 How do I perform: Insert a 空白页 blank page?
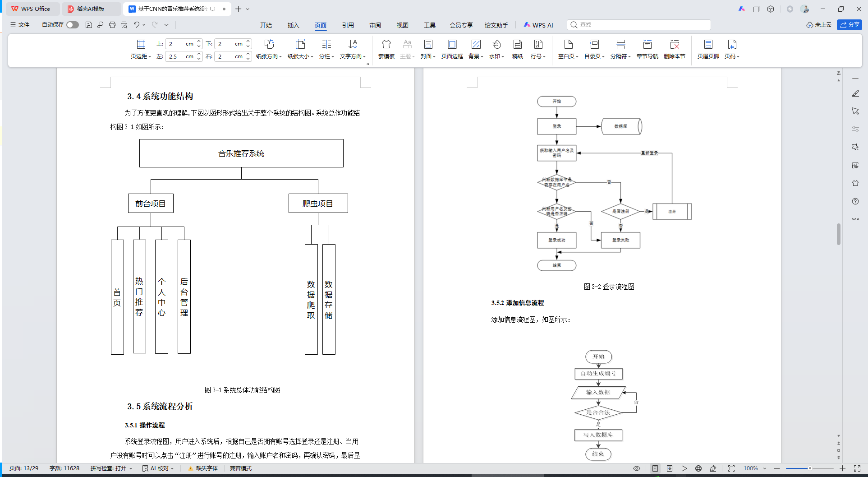point(568,49)
